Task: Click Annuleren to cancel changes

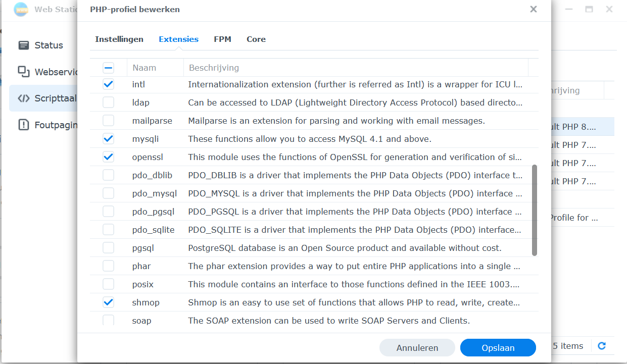Action: coord(417,348)
